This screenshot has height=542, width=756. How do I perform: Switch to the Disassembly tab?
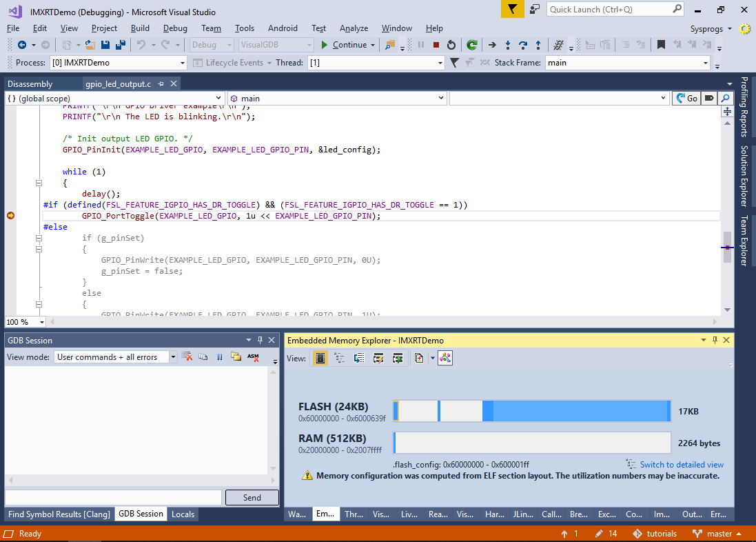[x=30, y=84]
